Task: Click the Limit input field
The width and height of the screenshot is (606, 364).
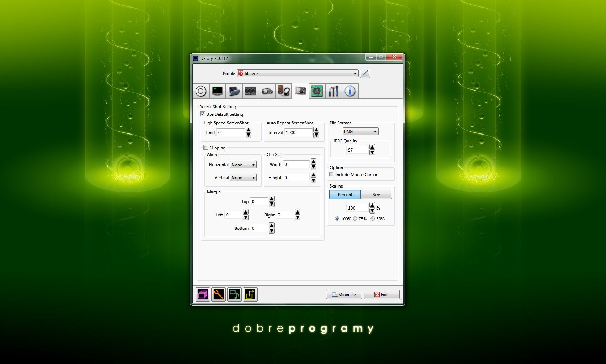Action: pos(231,132)
